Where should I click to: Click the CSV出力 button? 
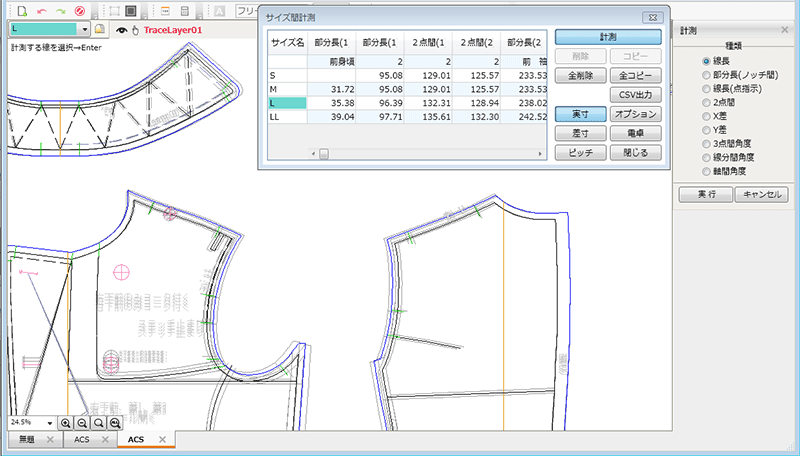coord(636,95)
